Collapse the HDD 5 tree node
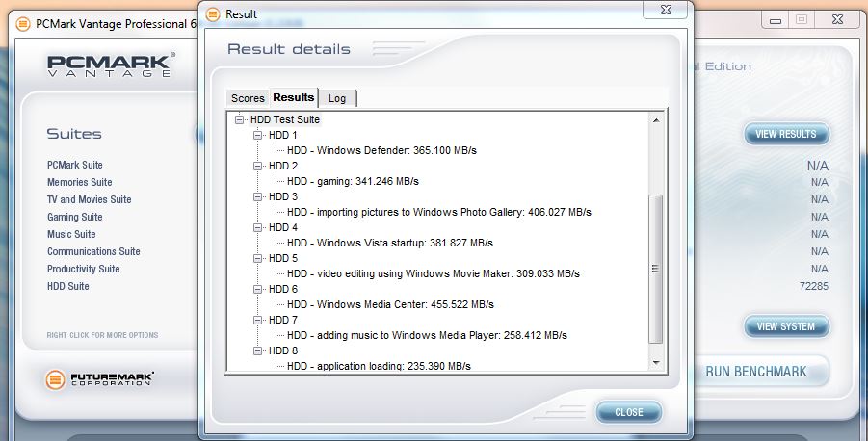This screenshot has height=441, width=868. pyautogui.click(x=258, y=258)
